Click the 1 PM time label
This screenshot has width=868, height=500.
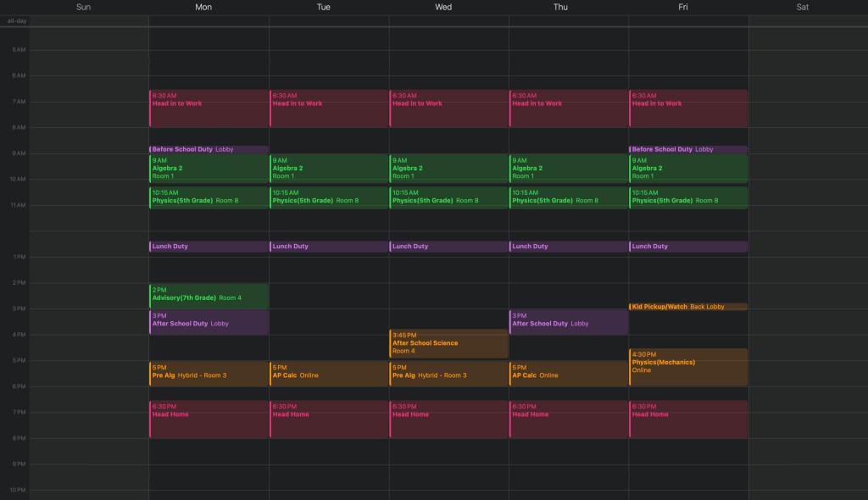pos(18,257)
